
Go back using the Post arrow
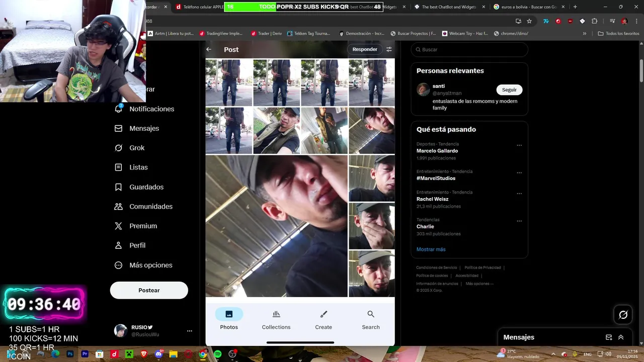tap(209, 49)
